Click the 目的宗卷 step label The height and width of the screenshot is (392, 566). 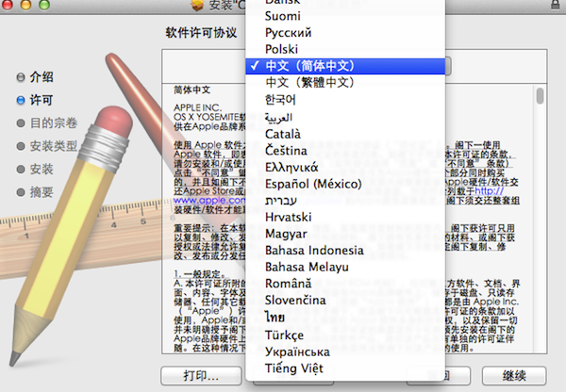pyautogui.click(x=54, y=123)
